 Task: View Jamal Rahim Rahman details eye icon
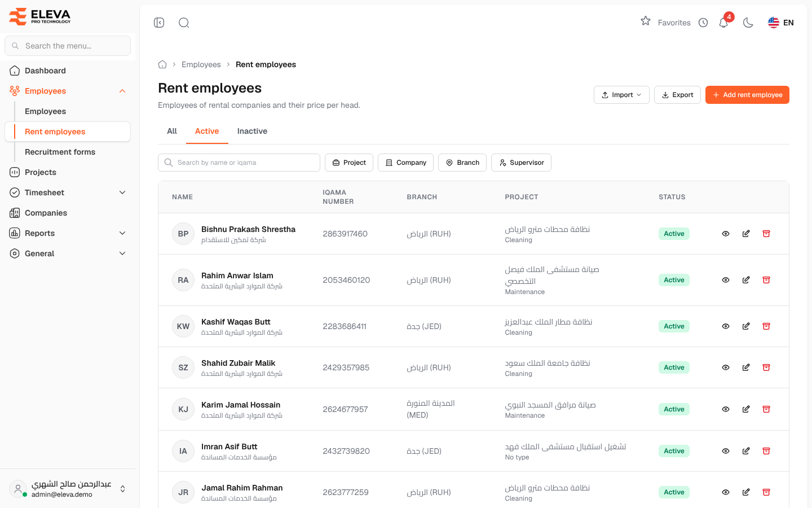(x=726, y=492)
